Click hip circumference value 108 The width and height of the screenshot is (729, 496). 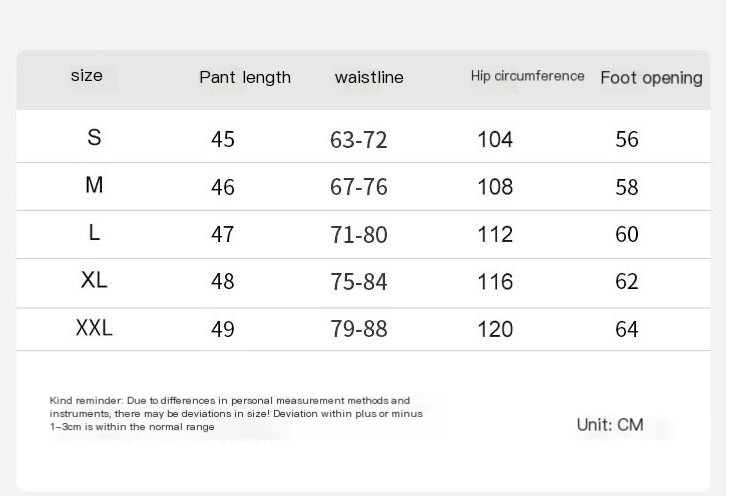point(495,187)
